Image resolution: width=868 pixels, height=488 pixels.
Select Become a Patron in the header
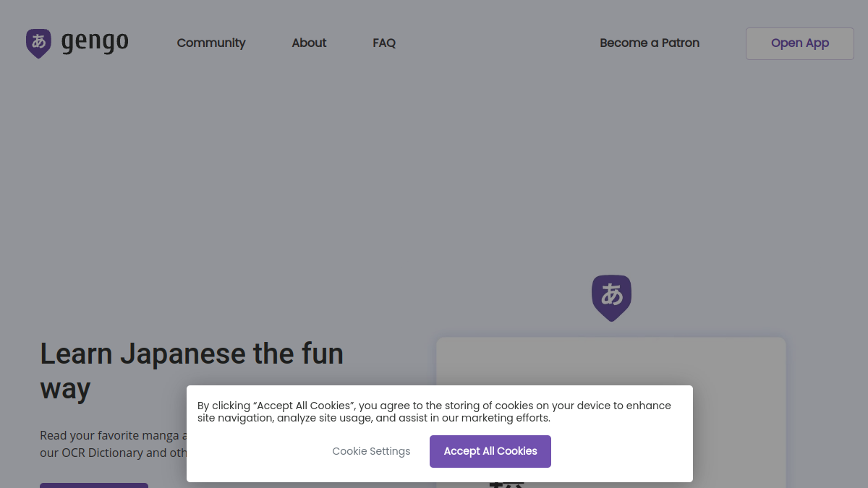650,43
